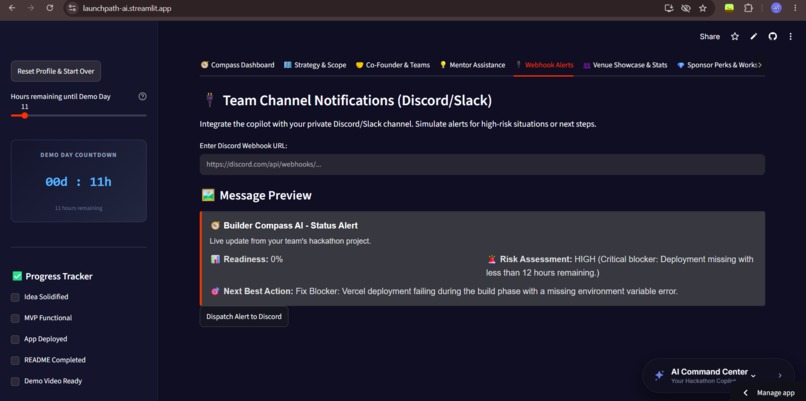Click the Manage app chevron arrow
Screen dimensions: 806x401
[745, 393]
